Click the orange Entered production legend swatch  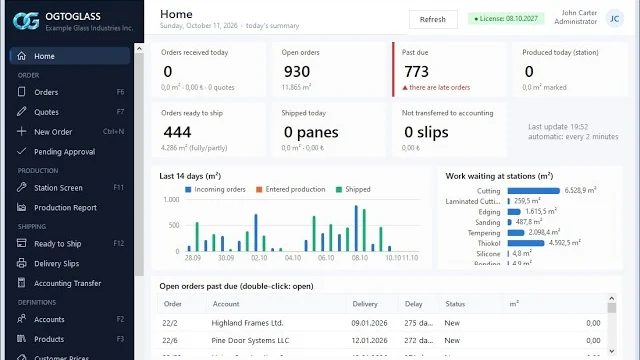(259, 189)
